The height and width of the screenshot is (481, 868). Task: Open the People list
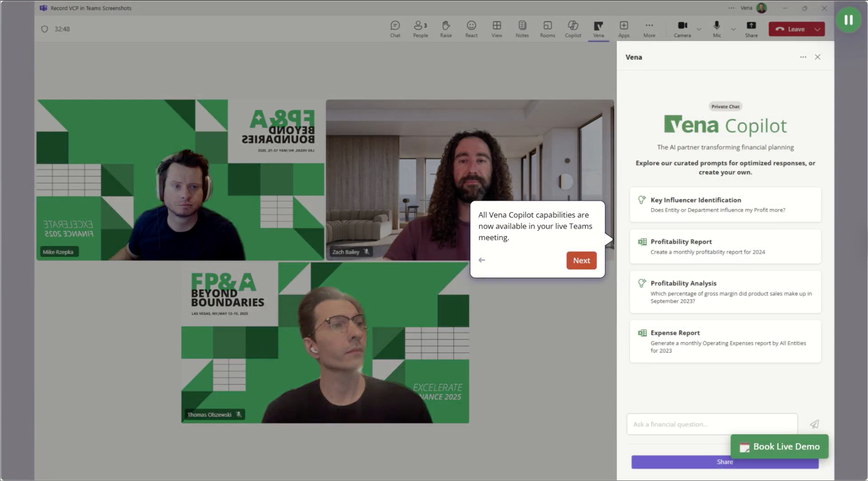click(420, 29)
